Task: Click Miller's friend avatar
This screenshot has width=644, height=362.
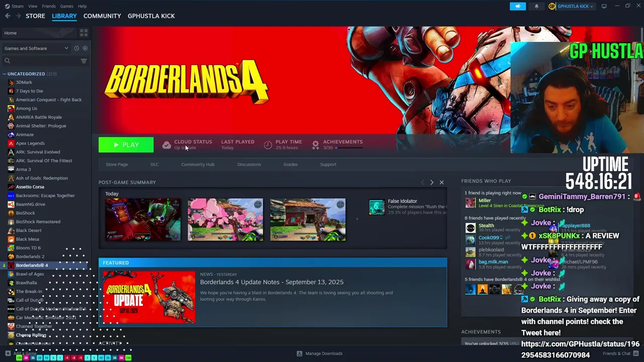Action: [x=470, y=203]
